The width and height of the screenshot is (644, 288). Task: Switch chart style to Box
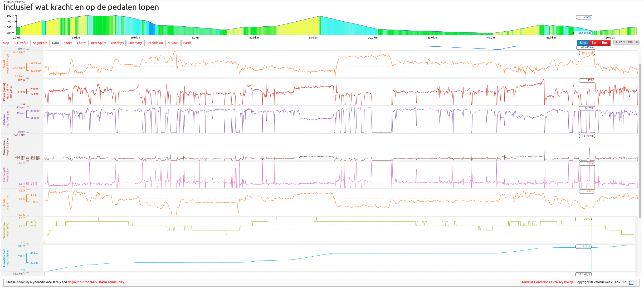[605, 43]
